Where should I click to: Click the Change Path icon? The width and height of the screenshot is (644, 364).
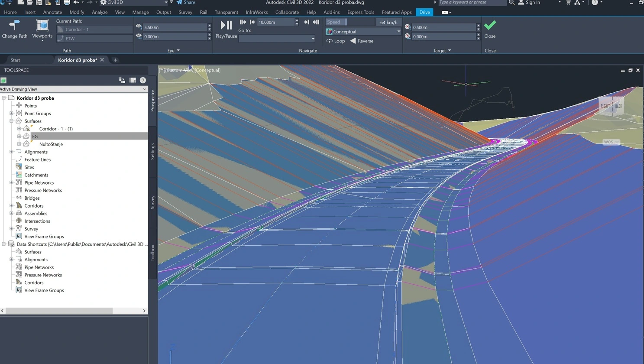click(14, 26)
